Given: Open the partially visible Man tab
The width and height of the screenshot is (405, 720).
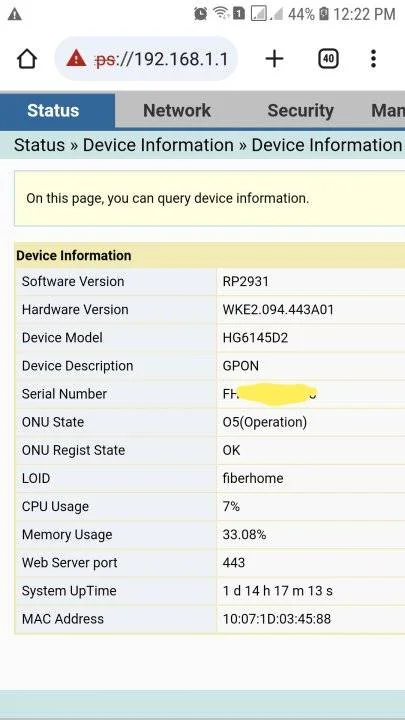Looking at the screenshot, I should click(388, 111).
